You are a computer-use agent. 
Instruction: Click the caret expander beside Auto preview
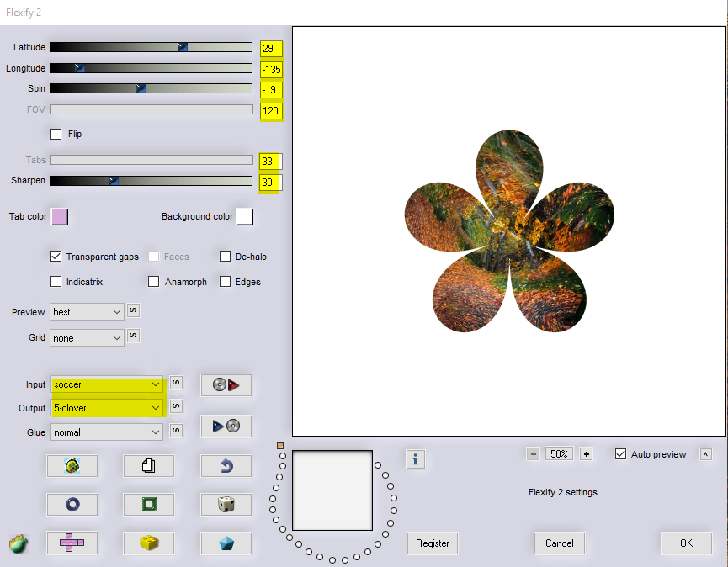point(706,454)
